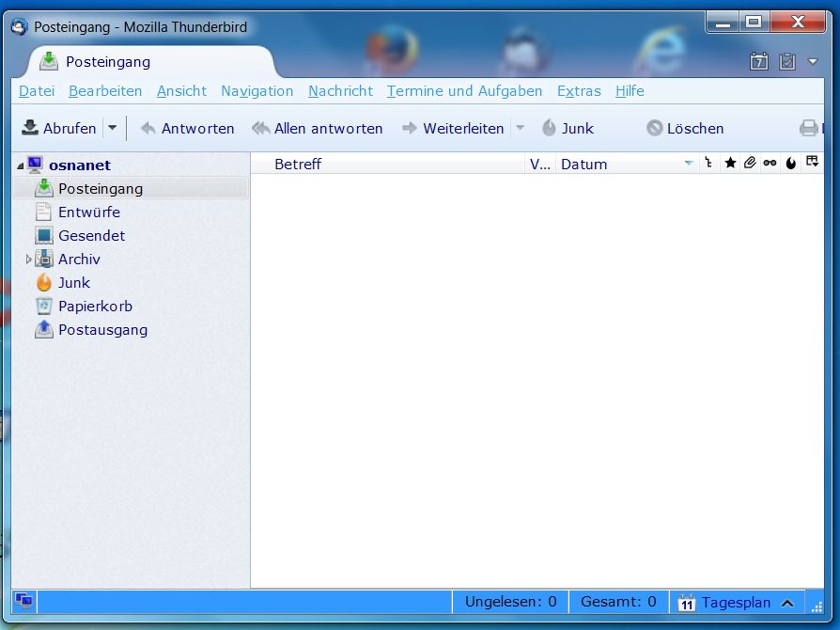The image size is (840, 630).
Task: Click the Tagesplan today pane button
Action: pyautogui.click(x=736, y=603)
